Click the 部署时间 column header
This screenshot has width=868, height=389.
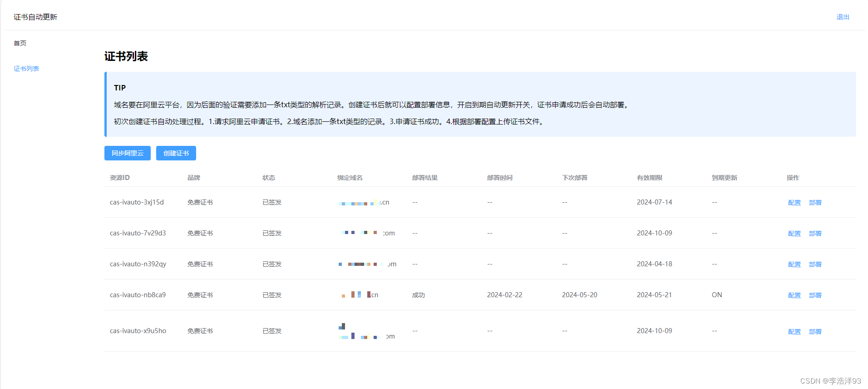(x=500, y=178)
